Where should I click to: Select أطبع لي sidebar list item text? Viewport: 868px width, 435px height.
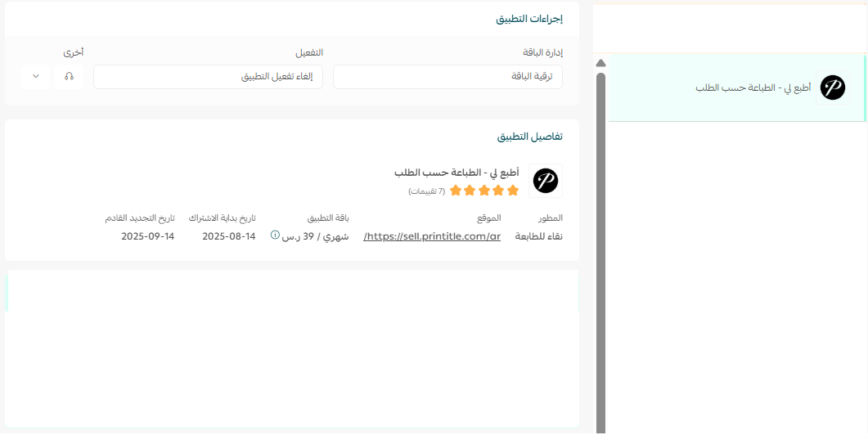point(753,88)
